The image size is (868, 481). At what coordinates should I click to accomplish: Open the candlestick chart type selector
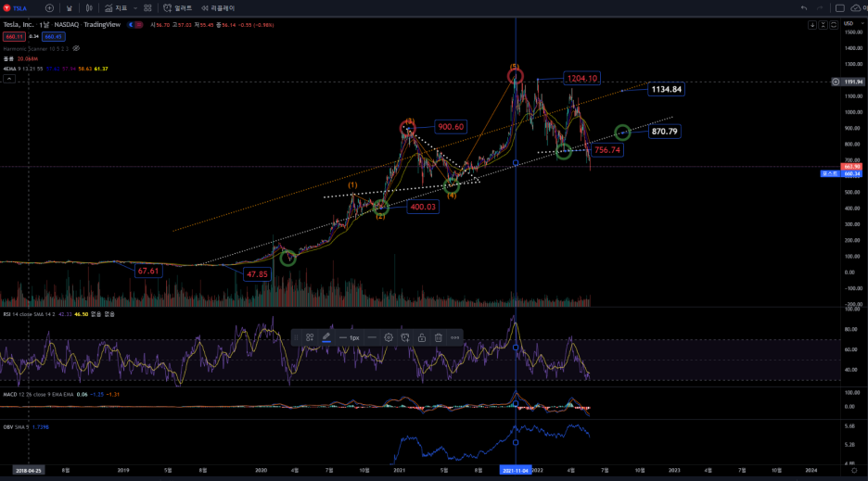[x=89, y=8]
